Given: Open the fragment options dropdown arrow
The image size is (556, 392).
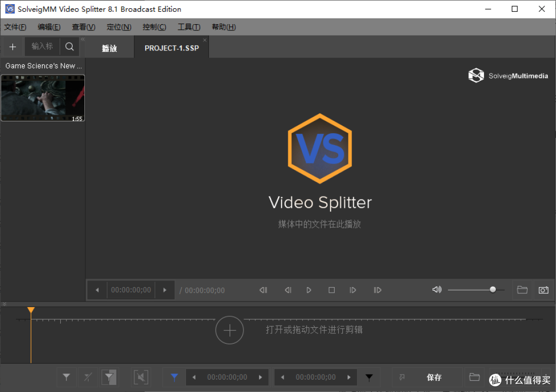Looking at the screenshot, I should pos(370,377).
